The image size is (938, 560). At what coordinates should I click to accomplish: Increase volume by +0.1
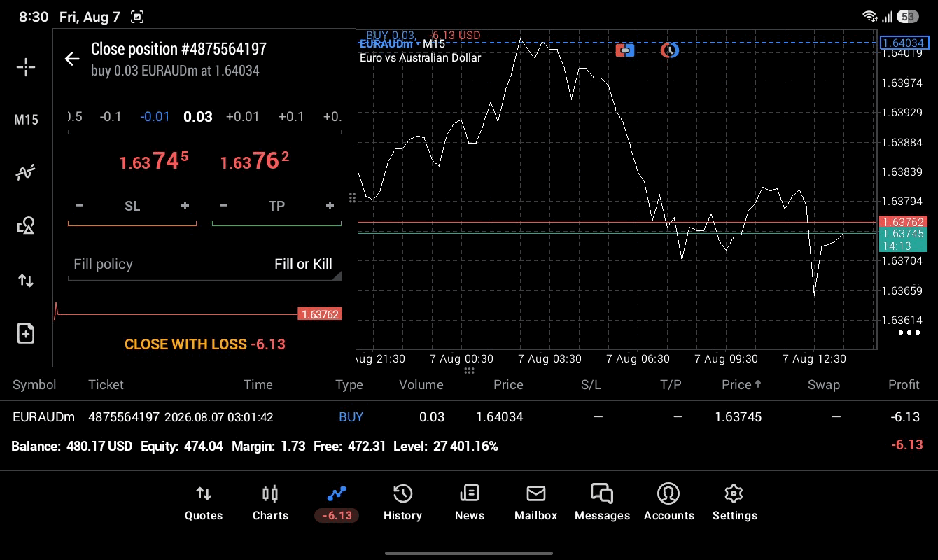[291, 116]
